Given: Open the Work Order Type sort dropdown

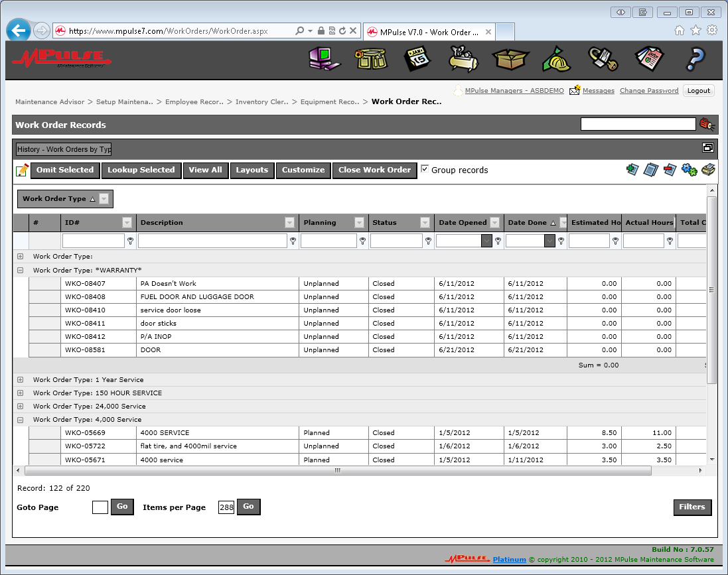Looking at the screenshot, I should (x=104, y=198).
